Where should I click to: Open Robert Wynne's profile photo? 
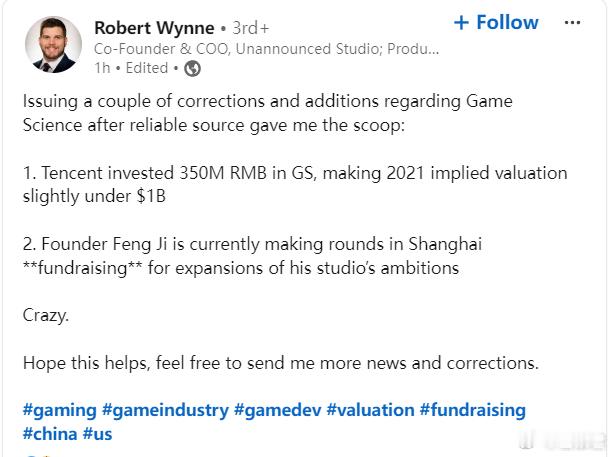tap(53, 44)
